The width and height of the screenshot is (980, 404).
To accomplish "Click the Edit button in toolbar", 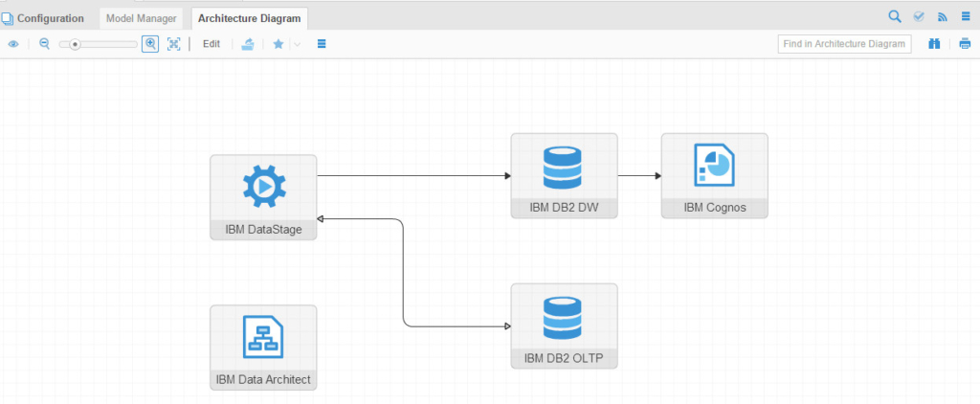I will click(x=212, y=44).
